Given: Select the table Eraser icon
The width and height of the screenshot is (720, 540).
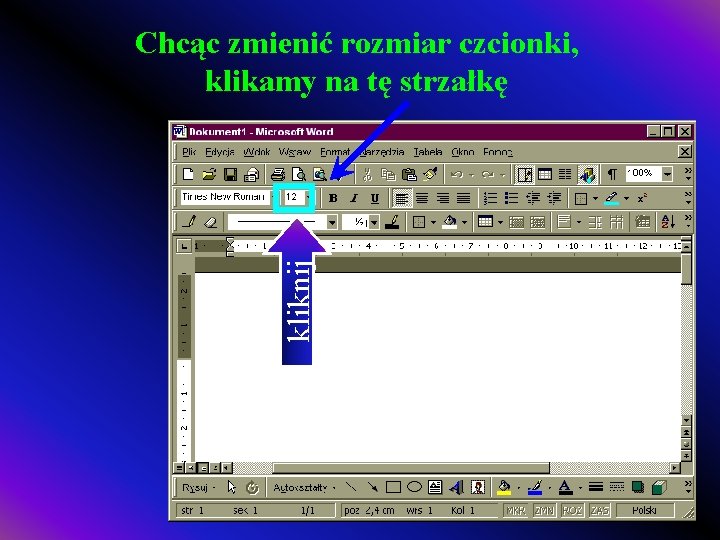Looking at the screenshot, I should pyautogui.click(x=210, y=222).
